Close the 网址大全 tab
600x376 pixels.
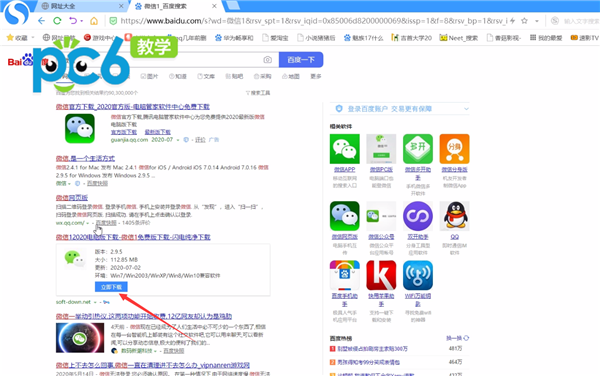point(121,6)
